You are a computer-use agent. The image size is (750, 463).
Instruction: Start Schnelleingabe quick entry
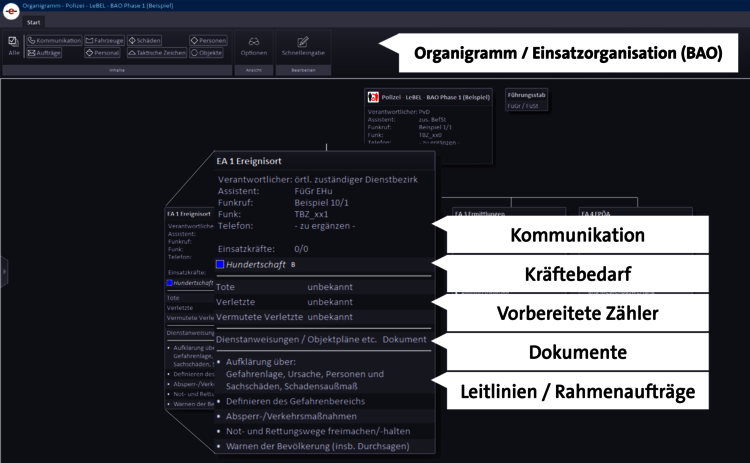(x=303, y=46)
